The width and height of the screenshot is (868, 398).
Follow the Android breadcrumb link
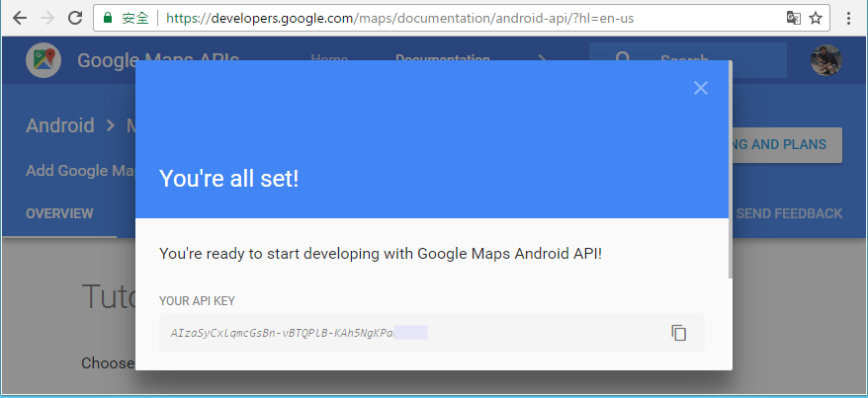pyautogui.click(x=60, y=125)
